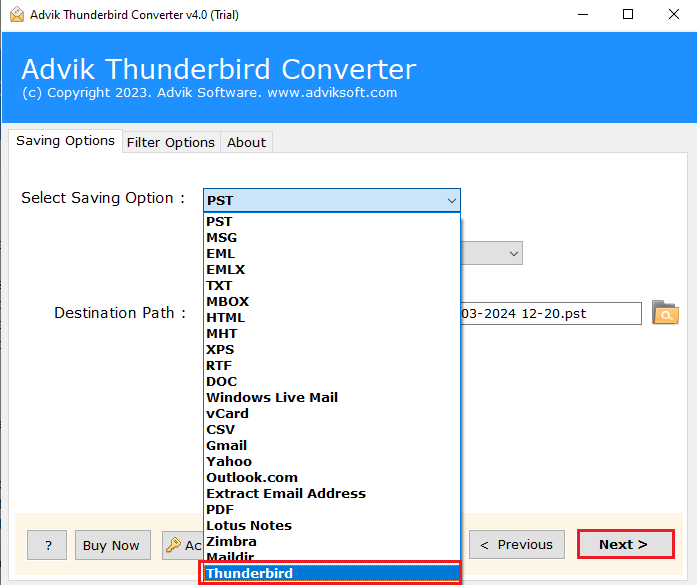Pick TXT as saving option

pyautogui.click(x=332, y=285)
